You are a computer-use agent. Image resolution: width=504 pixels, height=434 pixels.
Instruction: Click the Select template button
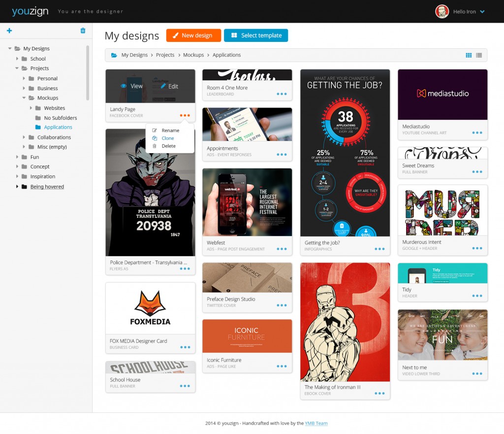pos(256,35)
